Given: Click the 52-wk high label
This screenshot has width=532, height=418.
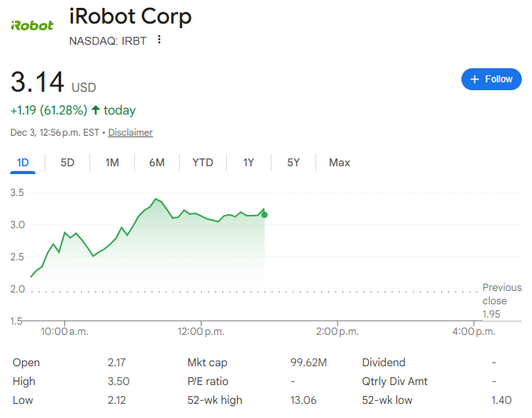Looking at the screenshot, I should click(x=215, y=400).
